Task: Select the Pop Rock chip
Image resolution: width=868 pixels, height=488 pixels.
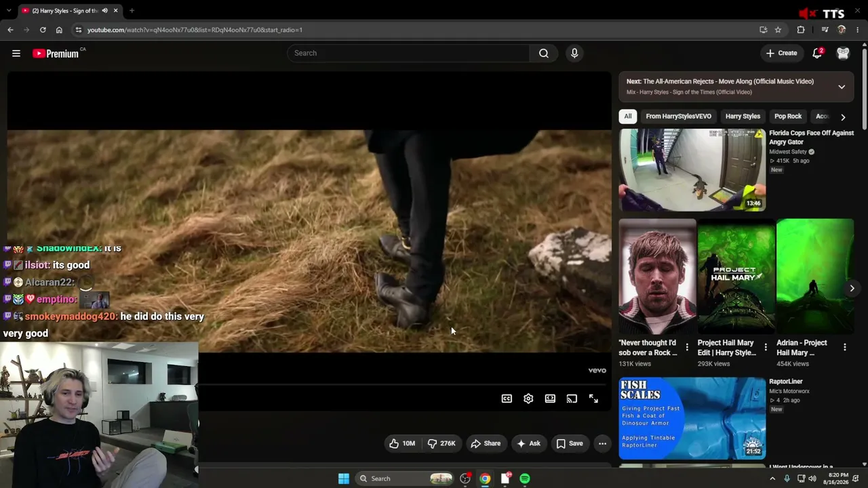Action: click(788, 117)
